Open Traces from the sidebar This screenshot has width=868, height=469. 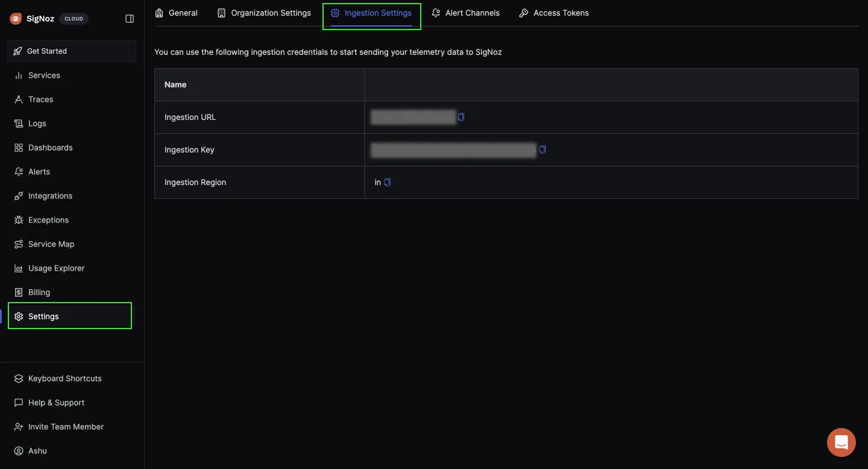click(40, 99)
